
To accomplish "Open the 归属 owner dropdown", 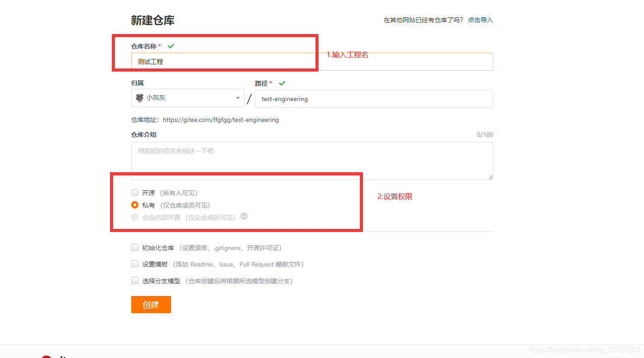I will [188, 98].
